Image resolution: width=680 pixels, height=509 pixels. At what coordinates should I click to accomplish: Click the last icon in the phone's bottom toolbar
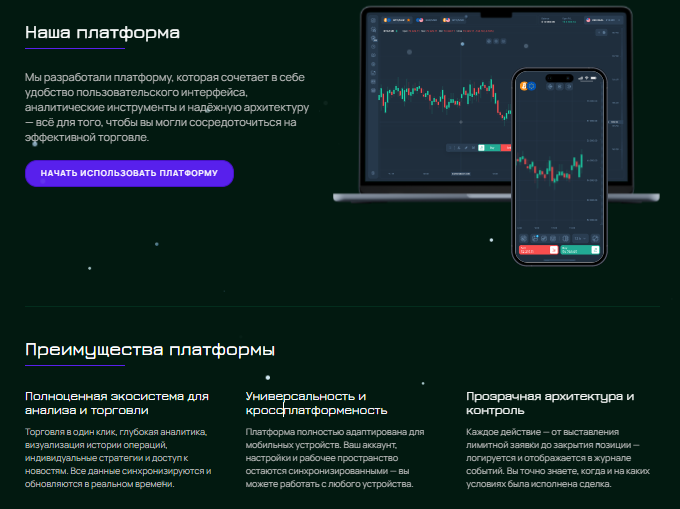596,237
